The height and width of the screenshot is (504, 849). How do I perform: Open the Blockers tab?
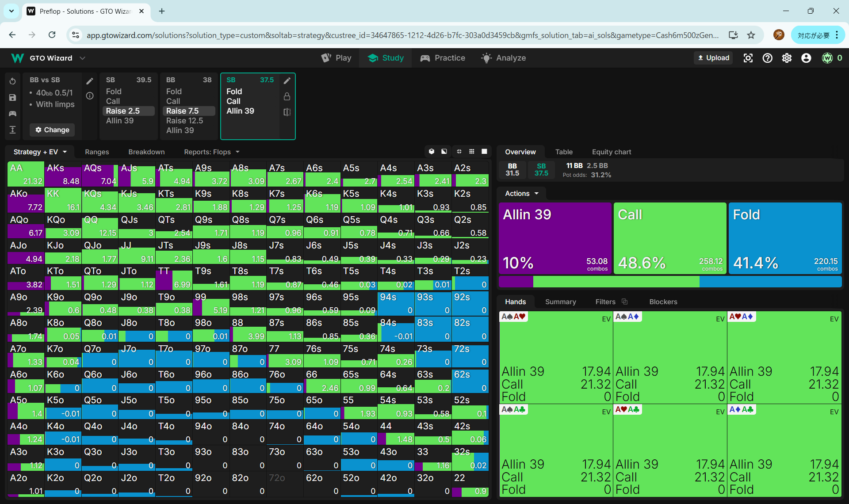[x=663, y=302]
